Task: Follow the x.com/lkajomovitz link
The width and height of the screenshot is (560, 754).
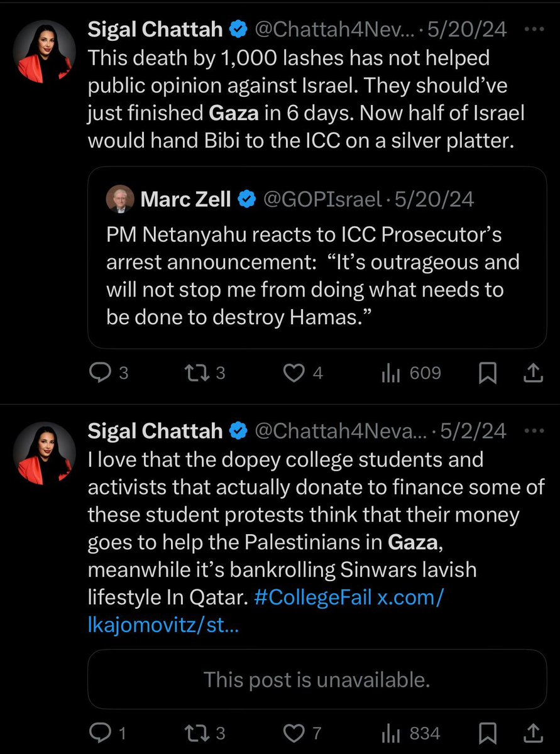Action: pyautogui.click(x=157, y=625)
